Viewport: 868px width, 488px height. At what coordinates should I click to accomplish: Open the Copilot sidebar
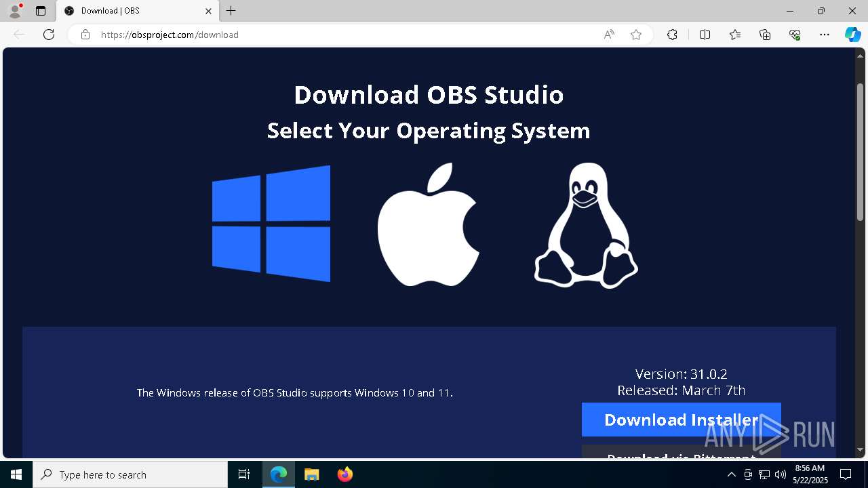pyautogui.click(x=852, y=35)
